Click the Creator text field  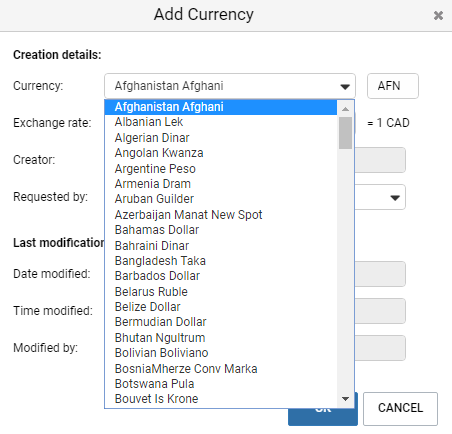point(380,160)
